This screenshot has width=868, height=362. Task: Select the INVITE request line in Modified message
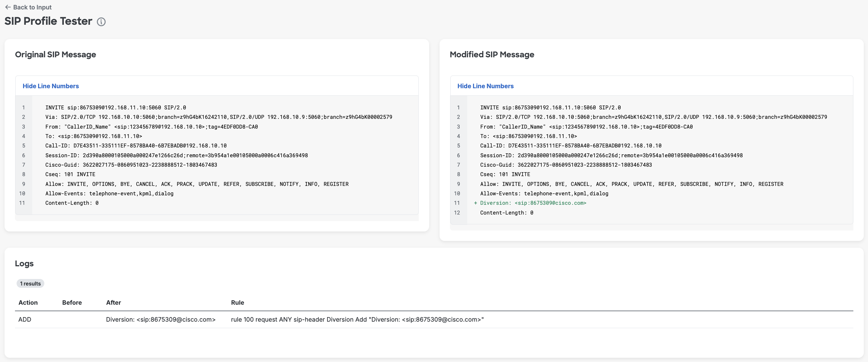[550, 107]
